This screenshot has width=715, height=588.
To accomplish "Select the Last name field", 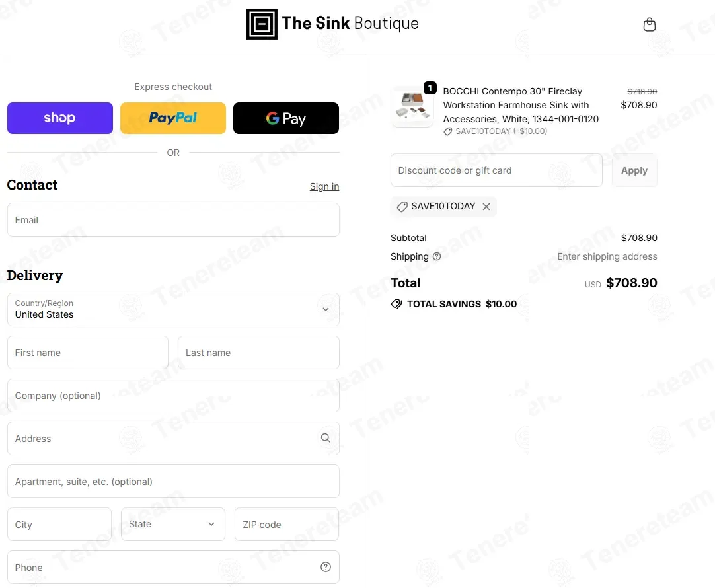I will point(258,353).
